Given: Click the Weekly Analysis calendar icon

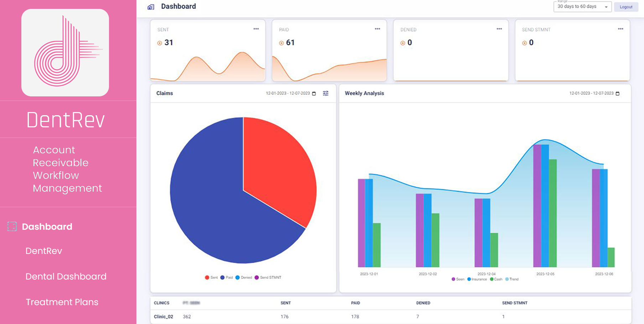Looking at the screenshot, I should (x=618, y=94).
